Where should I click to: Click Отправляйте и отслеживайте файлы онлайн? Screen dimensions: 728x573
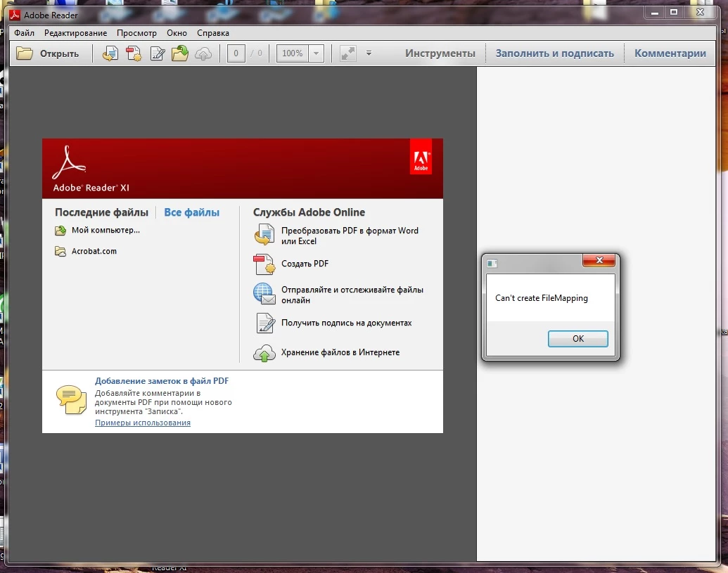(x=352, y=295)
